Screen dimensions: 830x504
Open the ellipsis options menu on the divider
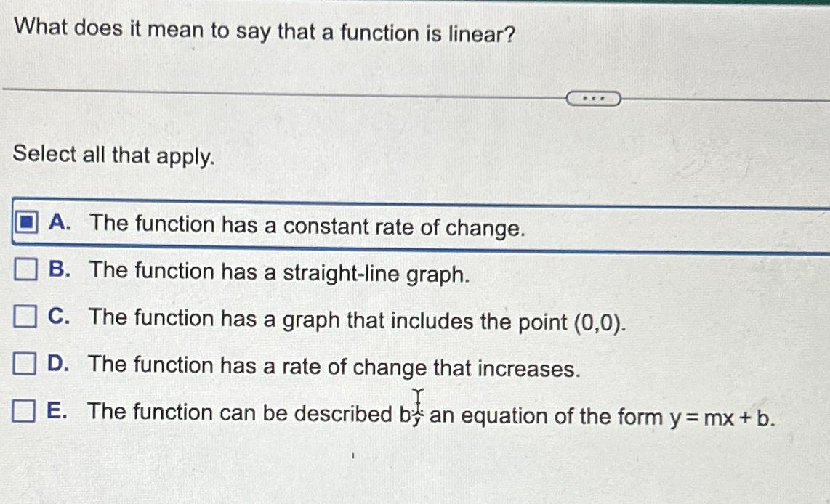click(596, 97)
